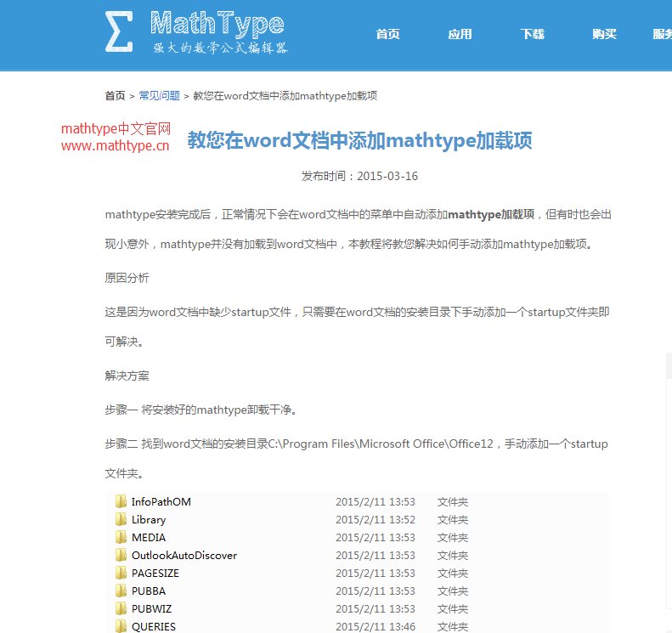Select the PAGESIZE folder name
Viewport: 672px width, 633px height.
pos(155,574)
